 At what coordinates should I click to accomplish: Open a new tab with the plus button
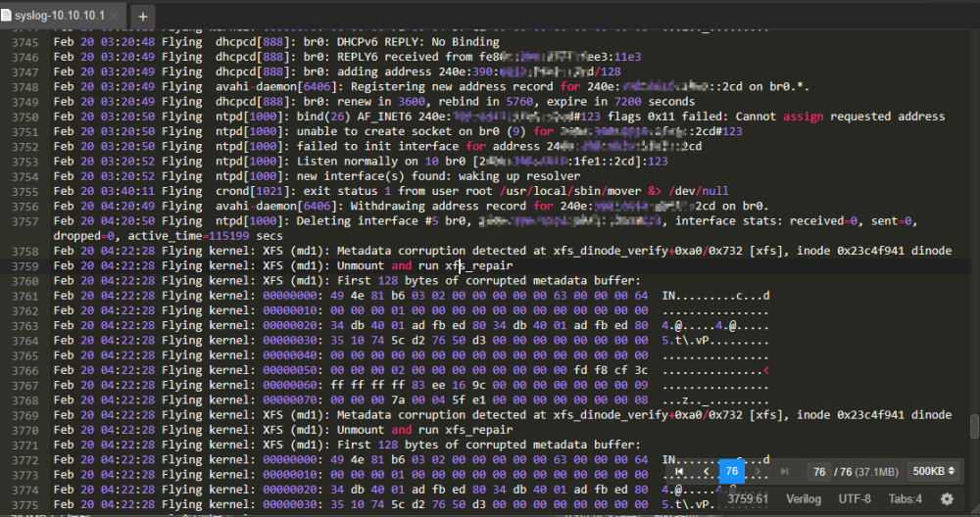[142, 17]
